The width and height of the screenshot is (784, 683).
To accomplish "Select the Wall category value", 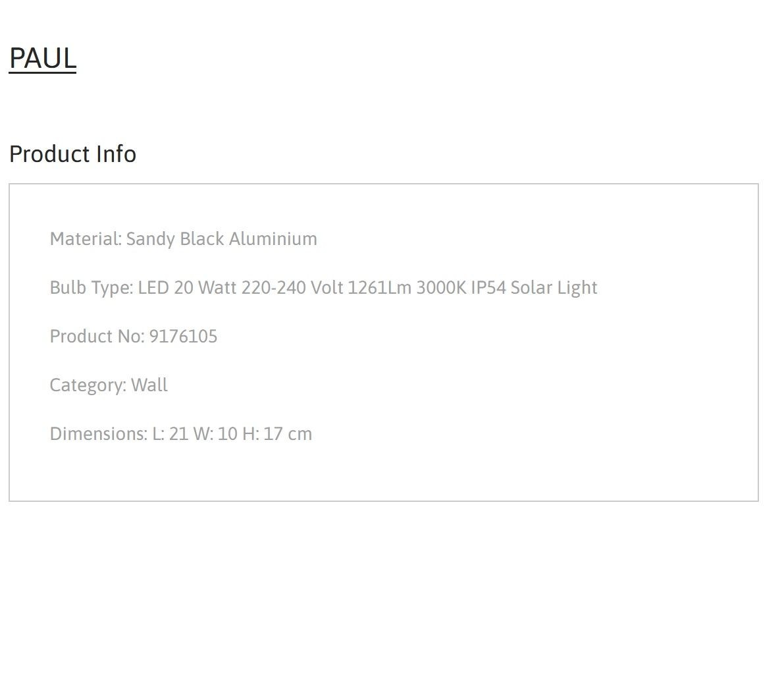I will (149, 385).
